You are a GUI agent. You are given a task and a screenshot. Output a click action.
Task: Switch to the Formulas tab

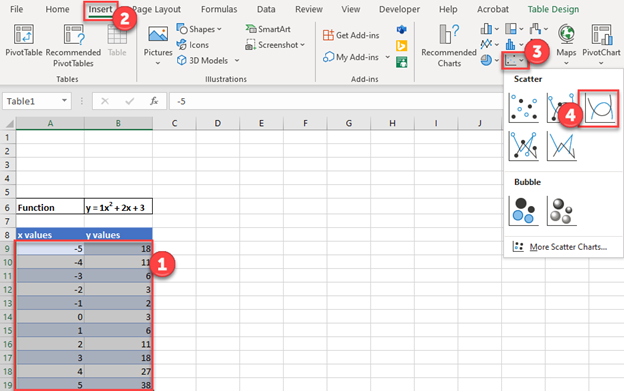219,9
